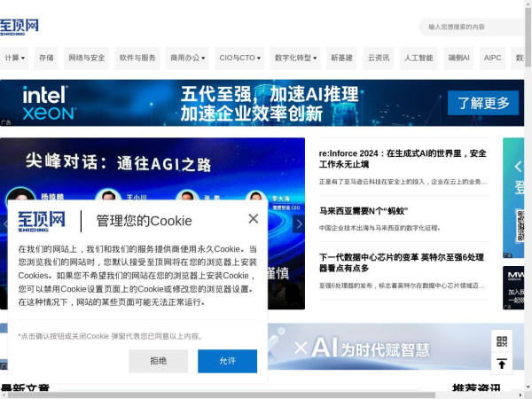Go to next carousel slide arrow

point(299,224)
